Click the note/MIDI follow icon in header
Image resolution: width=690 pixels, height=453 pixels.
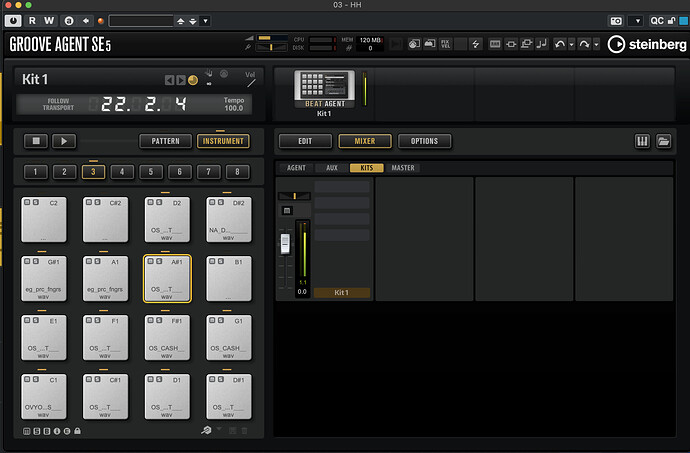click(542, 44)
